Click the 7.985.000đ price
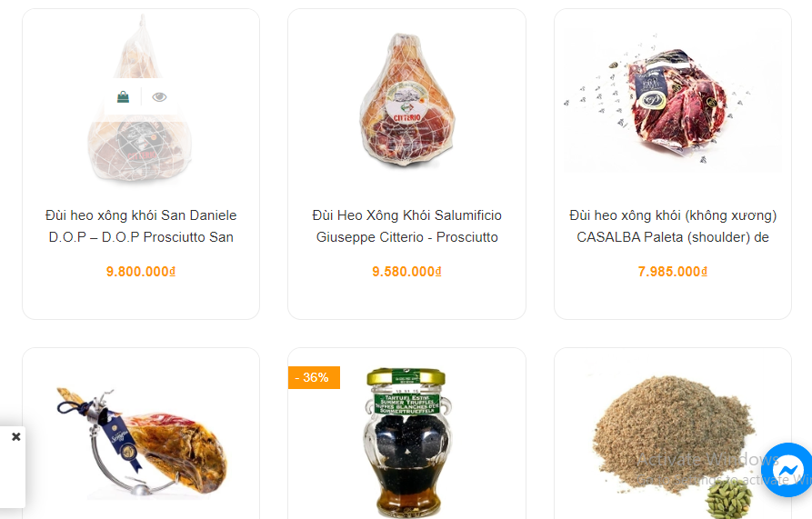812x519 pixels. pyautogui.click(x=673, y=272)
